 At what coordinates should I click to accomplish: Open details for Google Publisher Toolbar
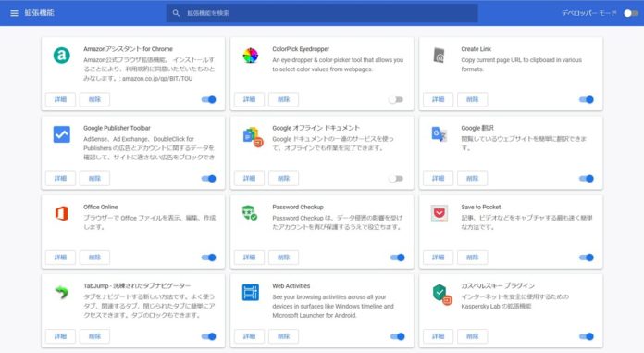[60, 178]
